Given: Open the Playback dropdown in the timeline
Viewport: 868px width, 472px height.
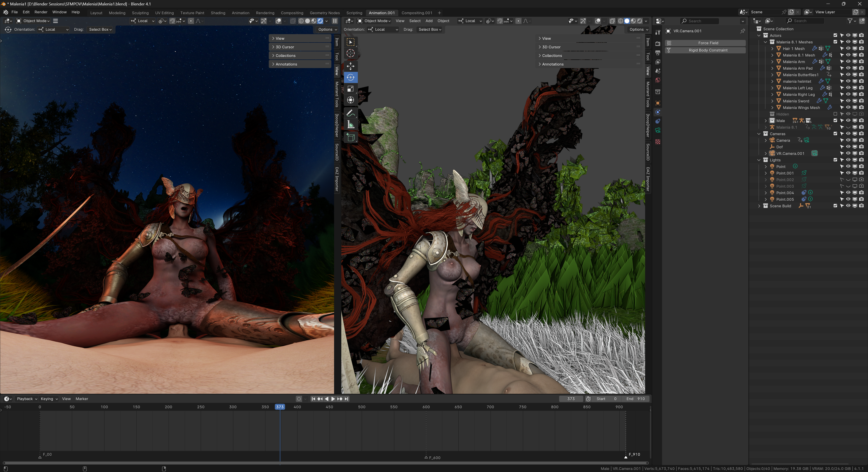Looking at the screenshot, I should click(27, 399).
